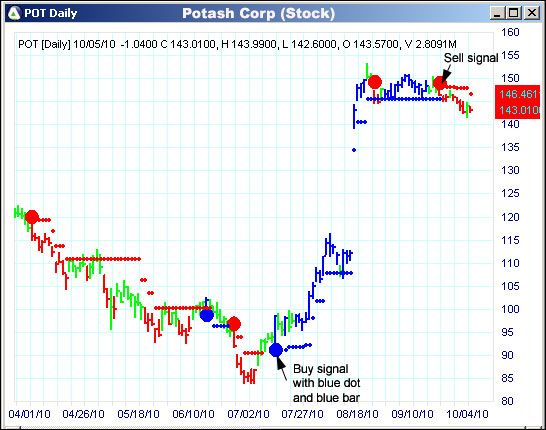This screenshot has width=546, height=430.
Task: Click the 135 price axis label
Action: point(510,147)
